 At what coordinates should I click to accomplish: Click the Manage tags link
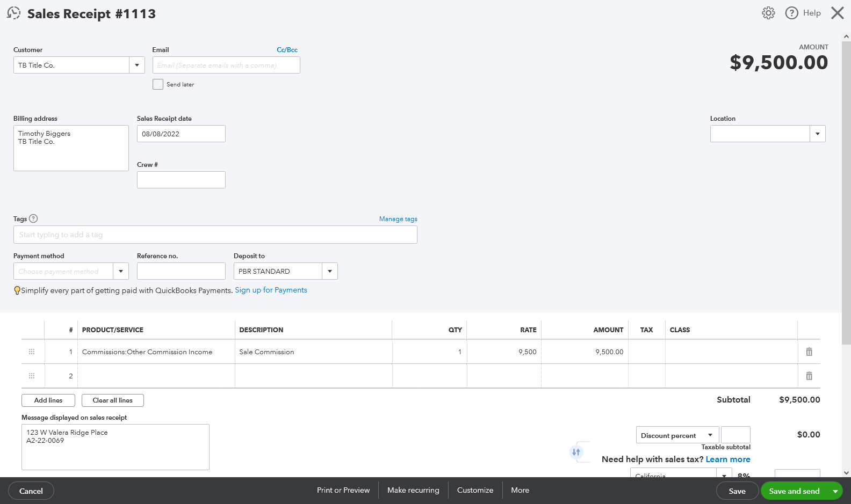pyautogui.click(x=398, y=219)
